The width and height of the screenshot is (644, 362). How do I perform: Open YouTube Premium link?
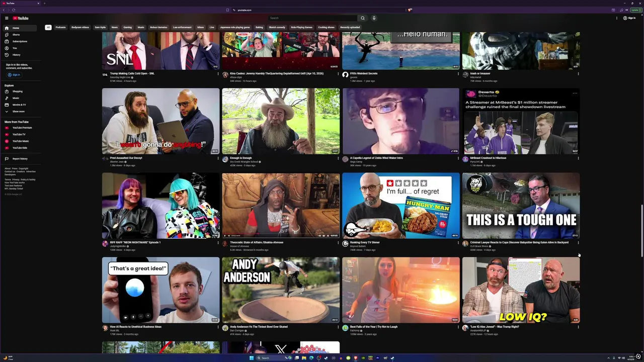[x=20, y=128]
